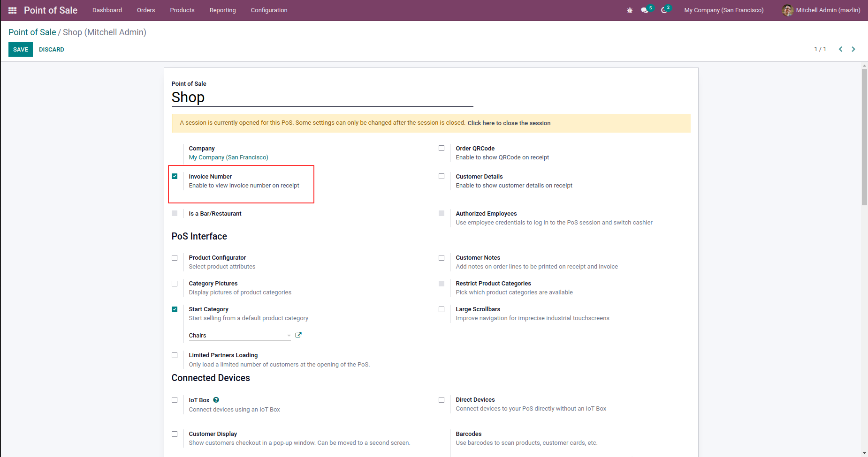Open external link for Chairs category
This screenshot has width=868, height=457.
click(298, 335)
